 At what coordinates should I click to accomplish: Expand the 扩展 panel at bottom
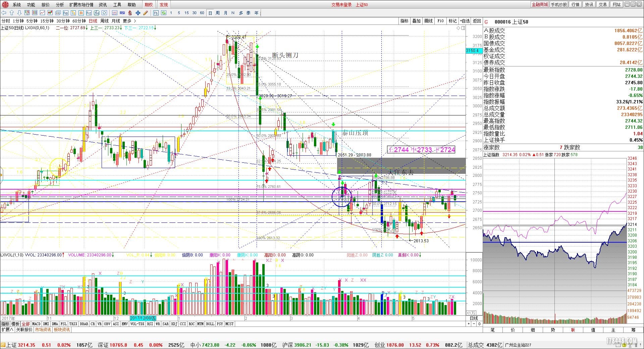coord(7,330)
